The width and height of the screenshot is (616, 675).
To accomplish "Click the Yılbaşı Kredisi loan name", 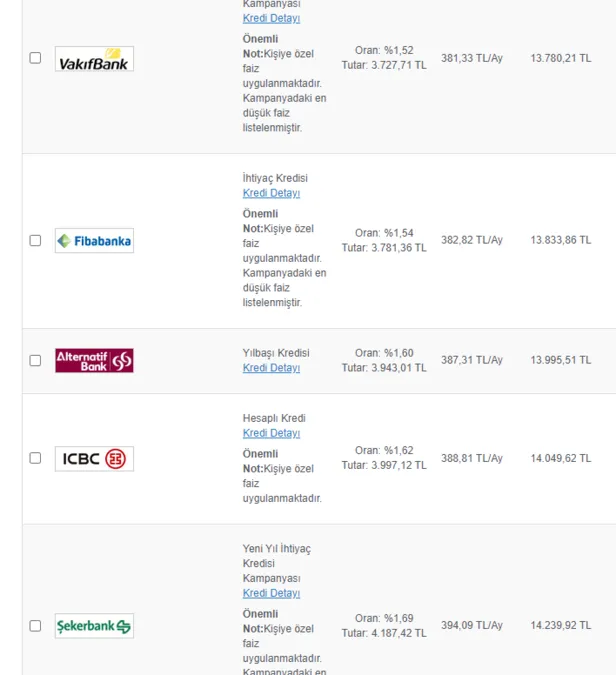I will (x=276, y=353).
